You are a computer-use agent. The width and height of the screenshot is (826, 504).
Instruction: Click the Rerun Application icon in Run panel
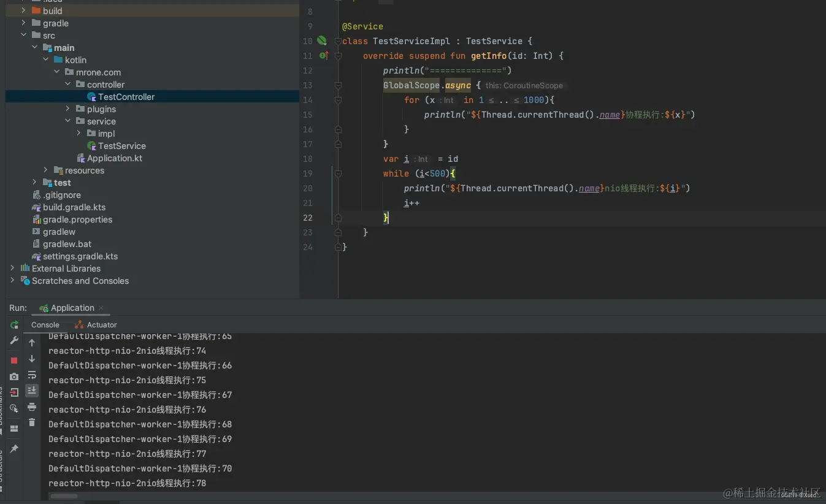pyautogui.click(x=14, y=325)
